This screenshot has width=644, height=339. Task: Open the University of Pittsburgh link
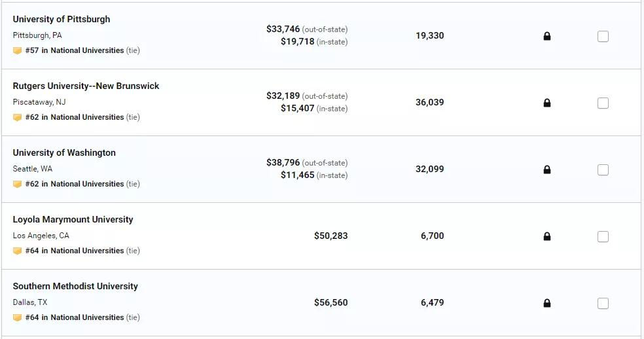62,20
